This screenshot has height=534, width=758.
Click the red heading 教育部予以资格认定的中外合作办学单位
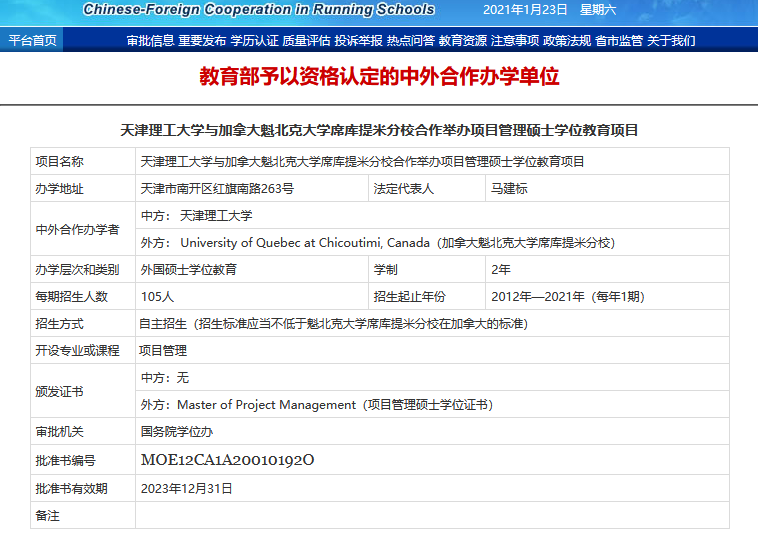pyautogui.click(x=379, y=76)
